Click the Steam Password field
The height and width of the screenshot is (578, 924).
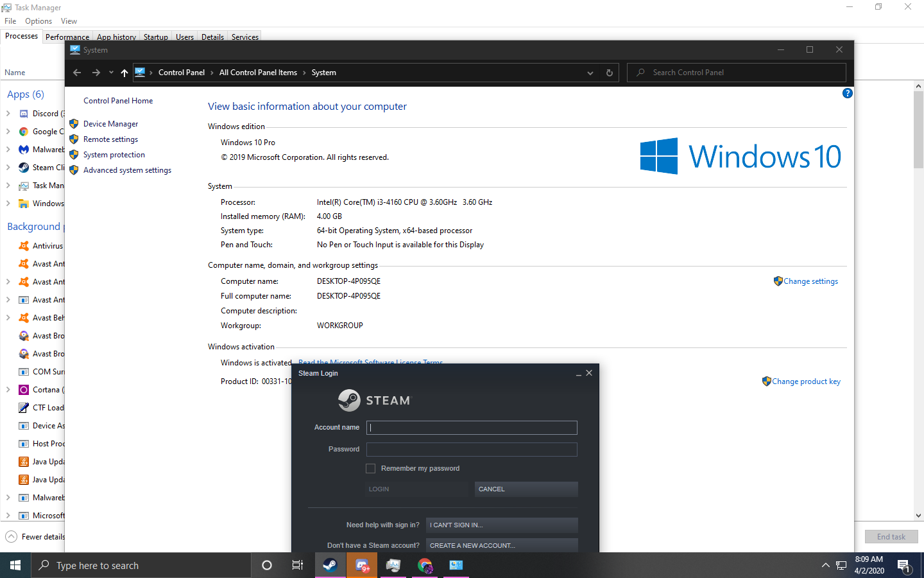(x=472, y=450)
